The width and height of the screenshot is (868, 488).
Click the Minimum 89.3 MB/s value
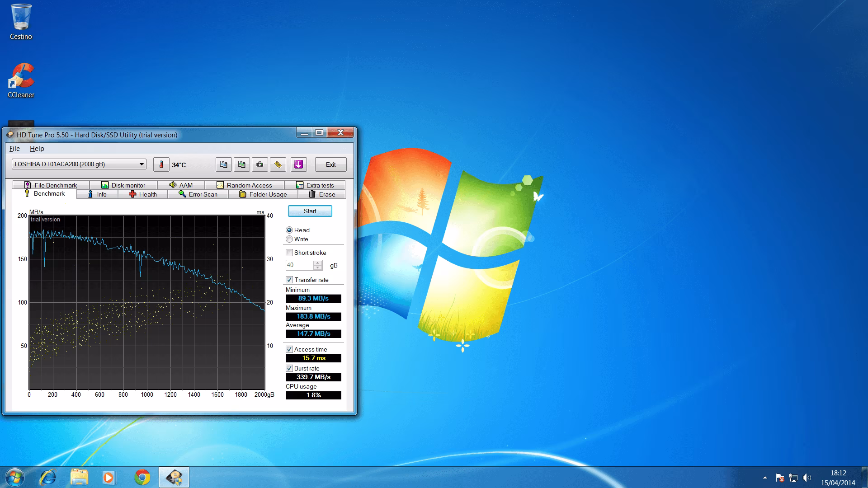point(313,298)
